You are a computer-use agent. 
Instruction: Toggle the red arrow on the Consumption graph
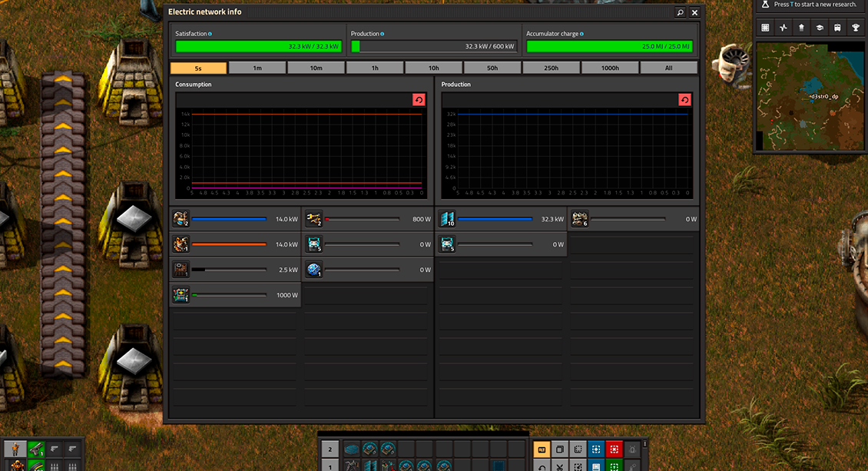[419, 99]
